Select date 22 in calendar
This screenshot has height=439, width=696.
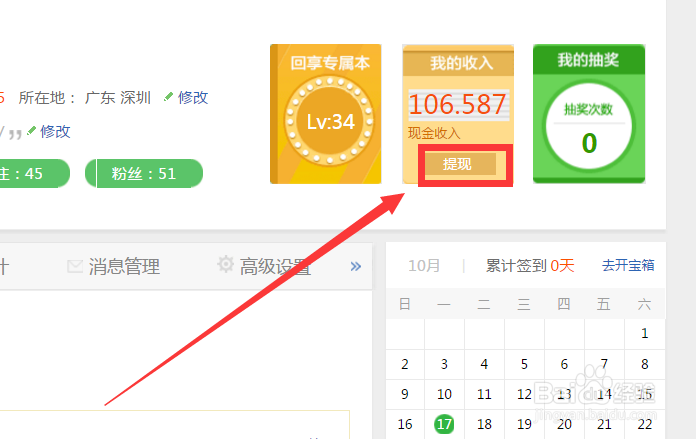click(645, 424)
